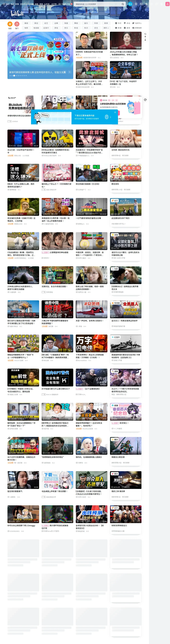This screenshot has width=170, height=644.
Task: Select the 舞蹈 category tab
Action: (76, 23)
